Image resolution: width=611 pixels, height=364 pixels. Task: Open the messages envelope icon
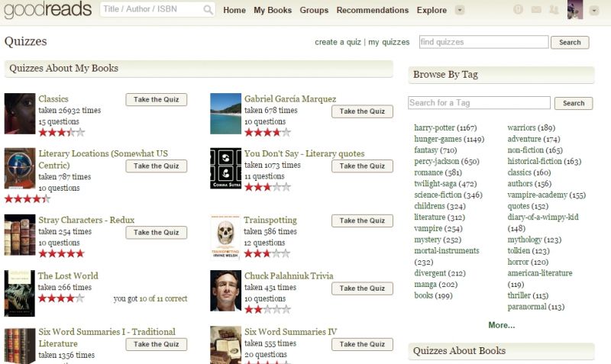[x=536, y=10]
